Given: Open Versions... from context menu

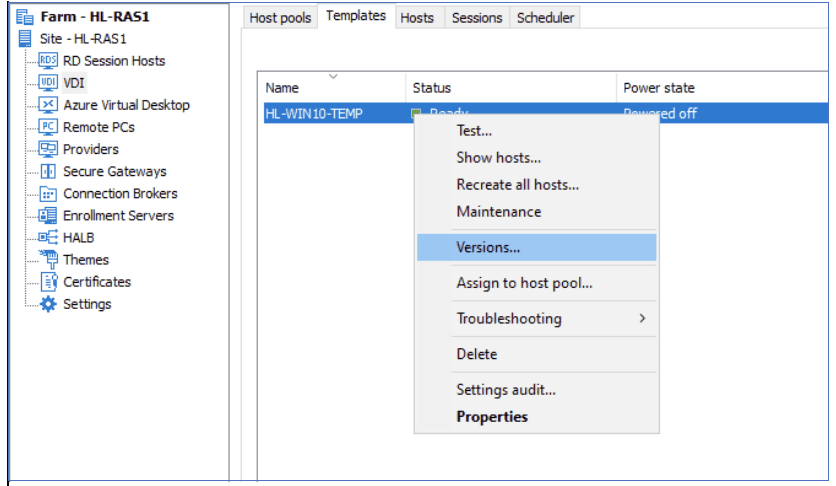Looking at the screenshot, I should tap(536, 247).
